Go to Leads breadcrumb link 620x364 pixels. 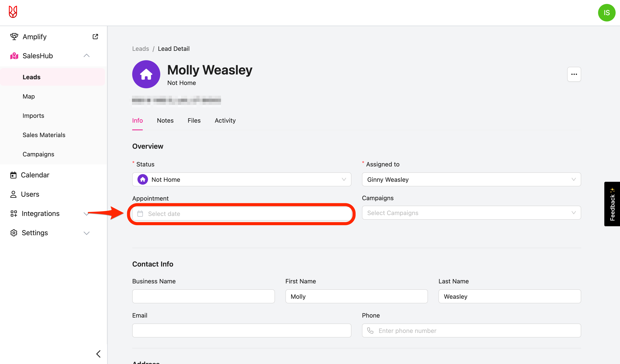point(141,49)
